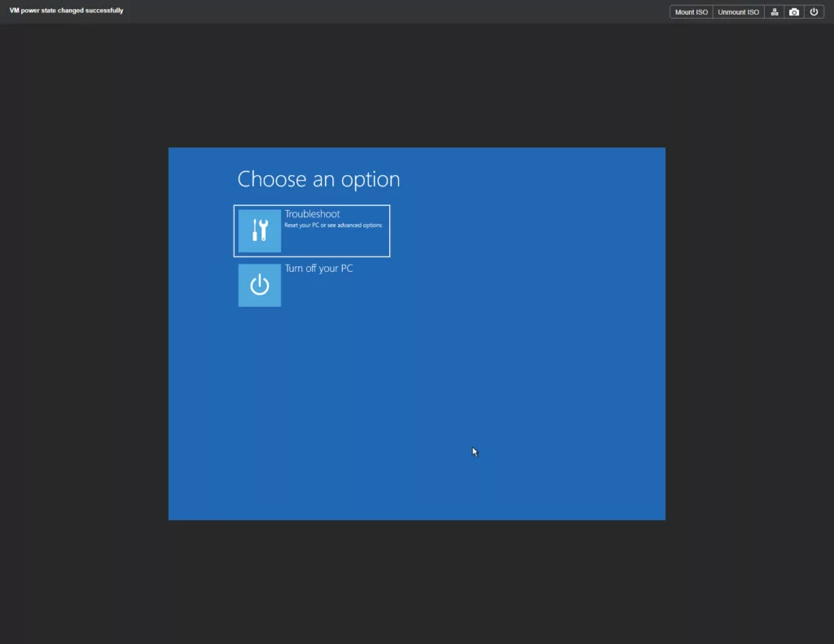Take a screenshot with the camera icon
Image resolution: width=834 pixels, height=644 pixels.
[x=794, y=12]
